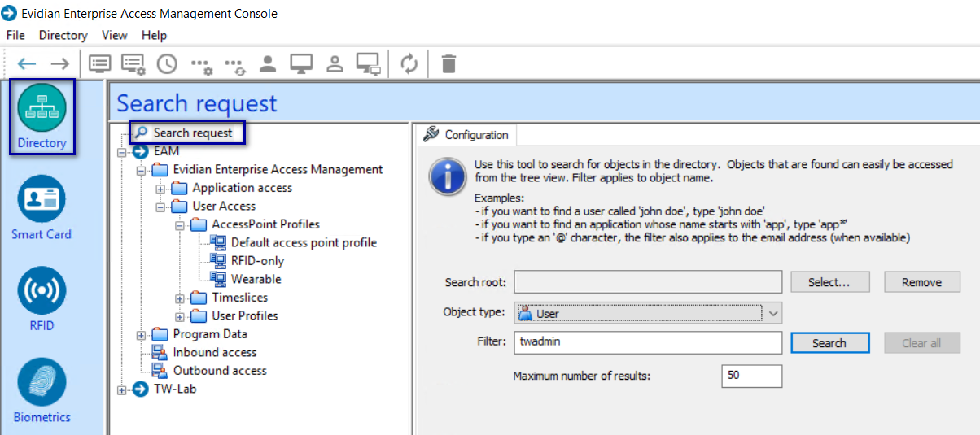Click the three-dots with gear toolbar icon
Viewport: 980px width, 435px height.
coord(201,65)
